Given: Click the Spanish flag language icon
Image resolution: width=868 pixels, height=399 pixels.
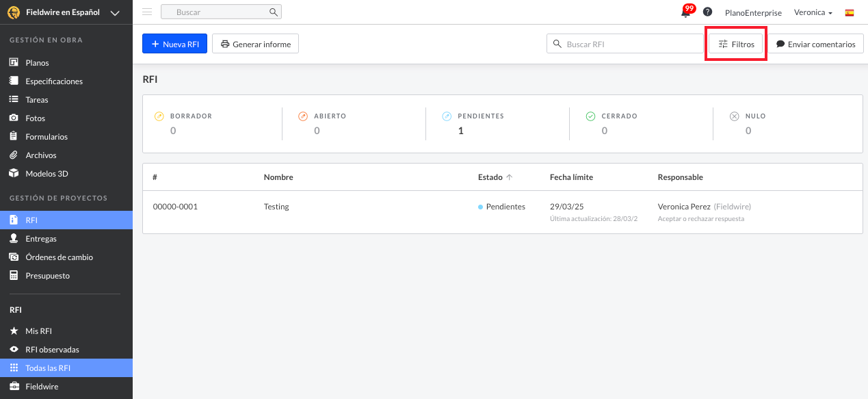Looking at the screenshot, I should pyautogui.click(x=850, y=12).
